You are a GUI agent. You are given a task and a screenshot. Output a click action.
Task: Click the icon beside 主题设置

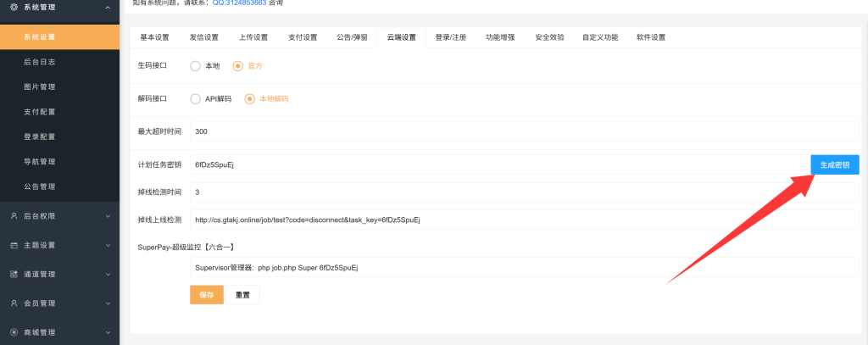pos(14,245)
